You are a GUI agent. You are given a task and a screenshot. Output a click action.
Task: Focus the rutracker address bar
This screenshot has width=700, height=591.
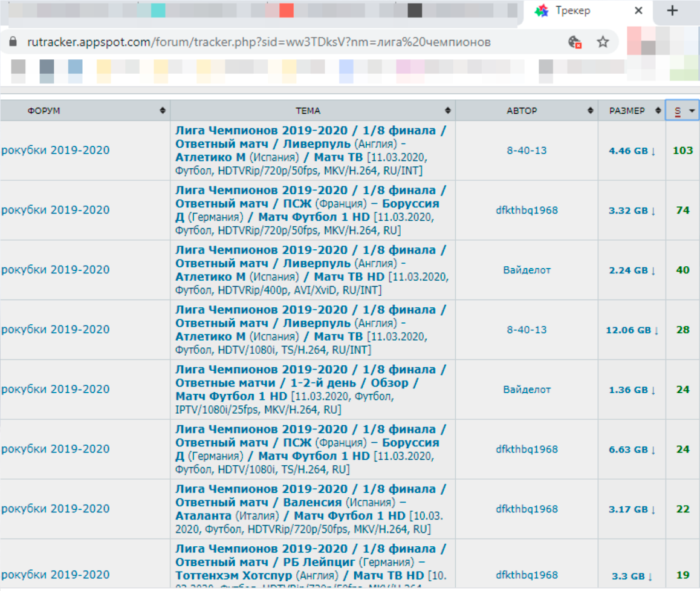pos(259,42)
